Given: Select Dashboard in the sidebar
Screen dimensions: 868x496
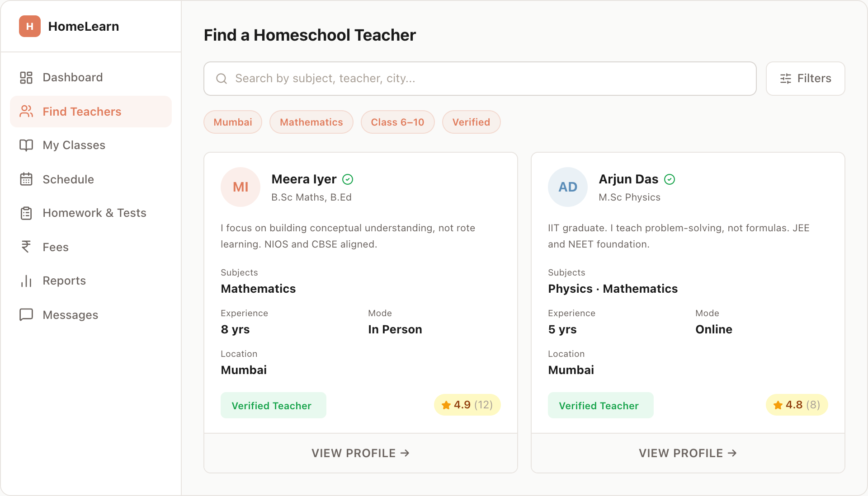Looking at the screenshot, I should [72, 77].
